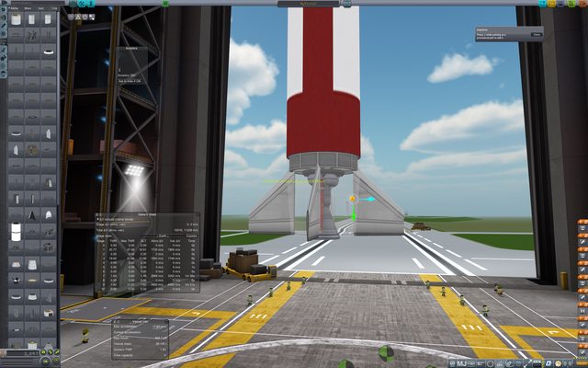Viewport: 588px width, 368px height.
Task: Toggle the round symmetry mode button
Action: pyautogui.click(x=46, y=362)
